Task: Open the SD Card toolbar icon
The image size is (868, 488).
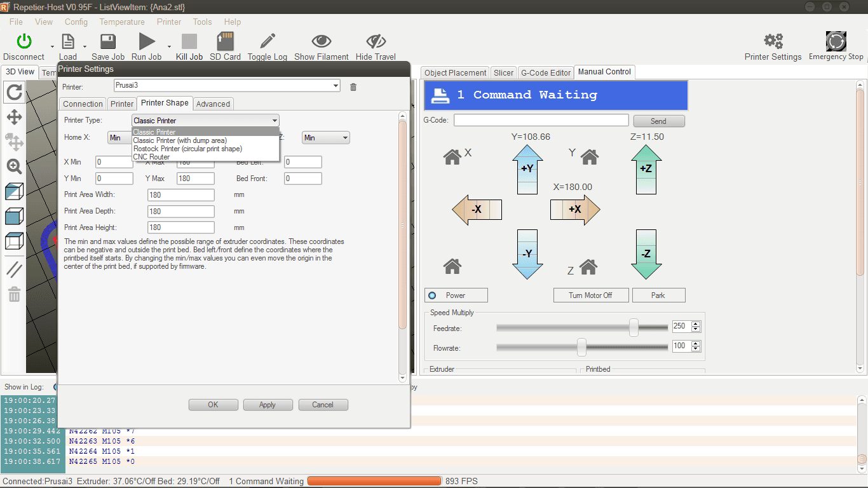Action: [x=225, y=41]
